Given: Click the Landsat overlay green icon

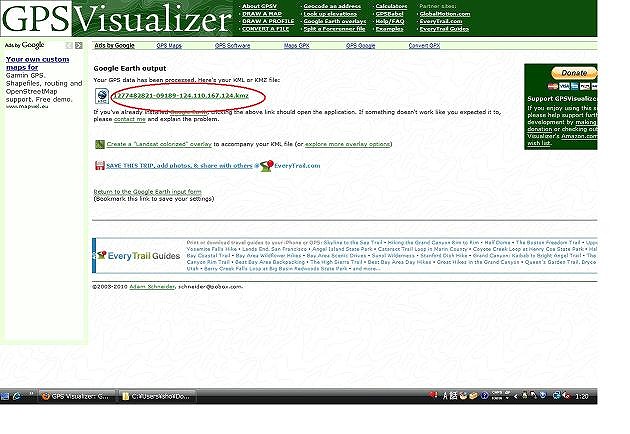Looking at the screenshot, I should [100, 144].
